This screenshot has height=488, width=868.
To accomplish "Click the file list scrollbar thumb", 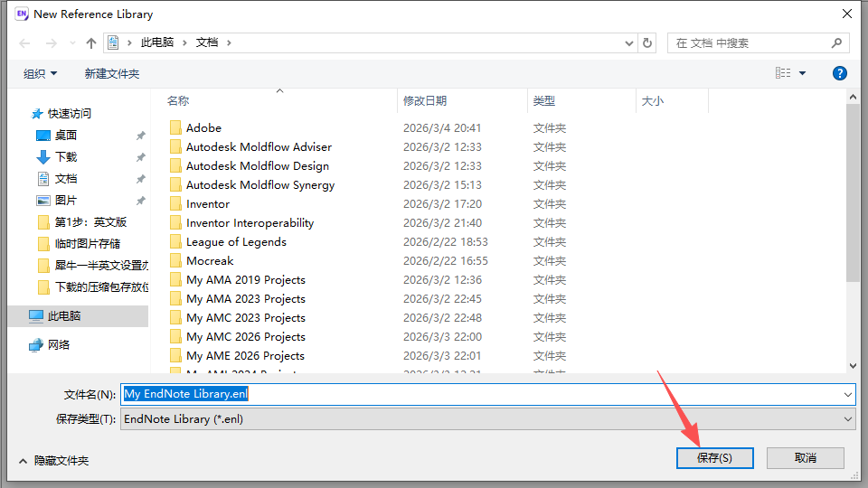I will 853,192.
